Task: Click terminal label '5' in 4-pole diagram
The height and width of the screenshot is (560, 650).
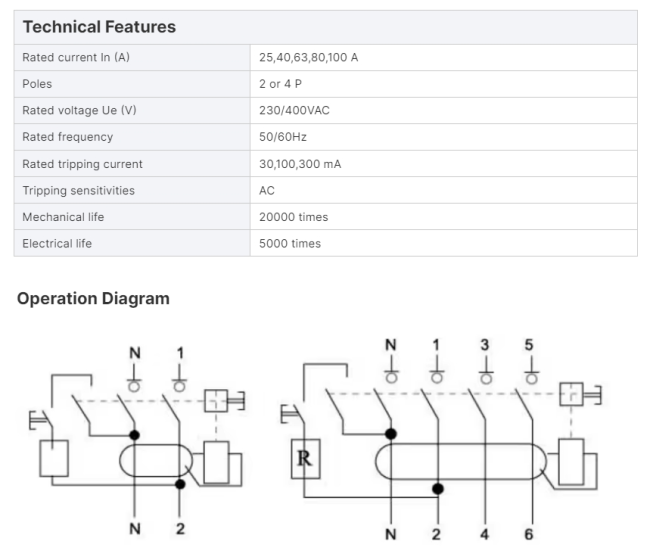Action: (x=529, y=345)
